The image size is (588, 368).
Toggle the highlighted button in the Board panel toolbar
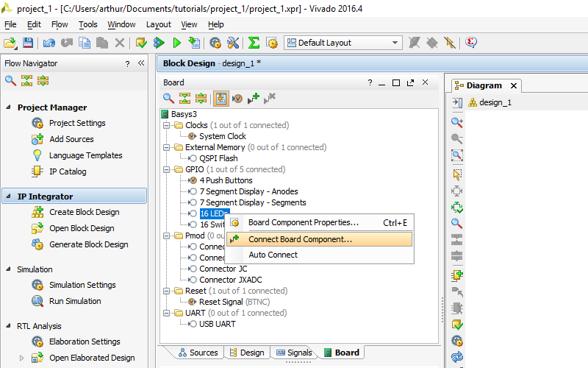point(221,99)
